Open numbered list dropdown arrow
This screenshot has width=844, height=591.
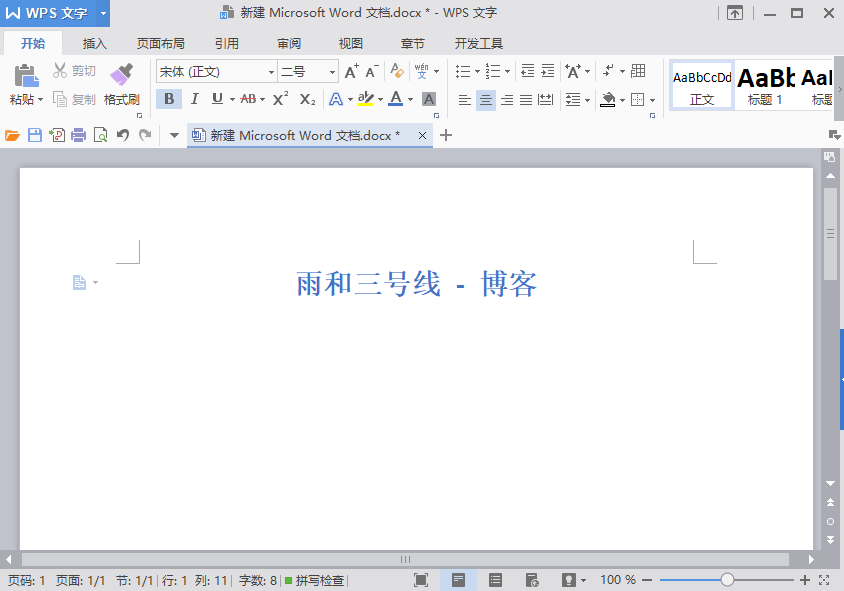(x=507, y=71)
